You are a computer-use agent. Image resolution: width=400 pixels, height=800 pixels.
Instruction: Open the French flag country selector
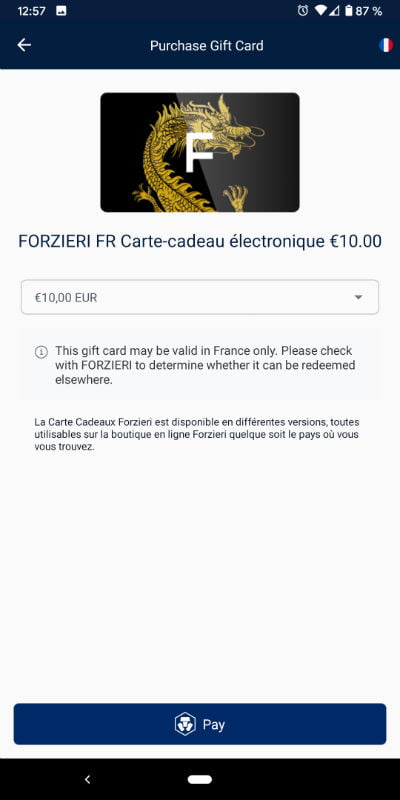386,45
